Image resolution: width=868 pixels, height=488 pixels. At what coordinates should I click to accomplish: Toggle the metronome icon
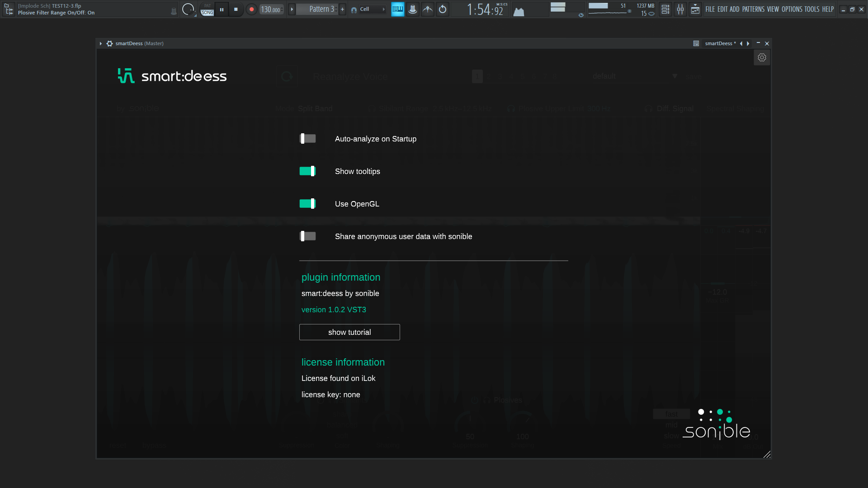[413, 9]
